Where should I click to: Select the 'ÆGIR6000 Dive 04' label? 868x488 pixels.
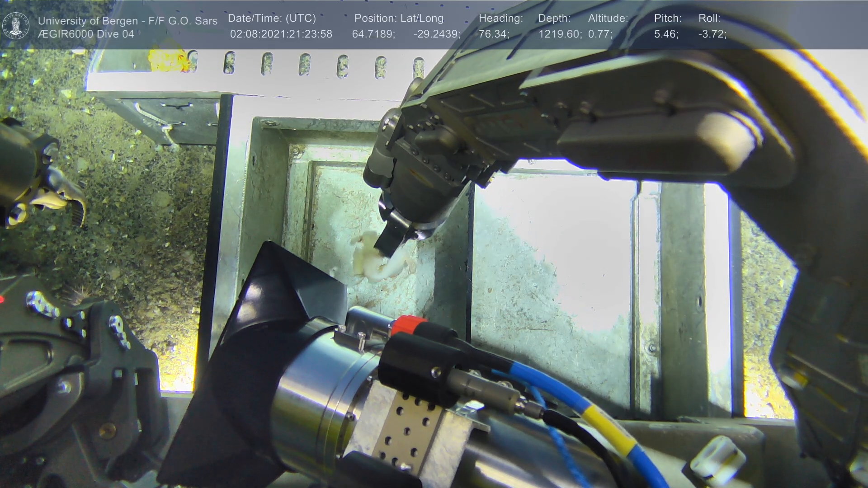[x=86, y=34]
